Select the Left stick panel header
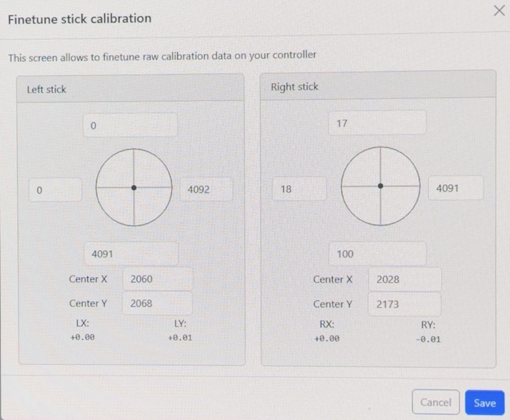Viewport: 510px width, 420px height. [x=130, y=89]
